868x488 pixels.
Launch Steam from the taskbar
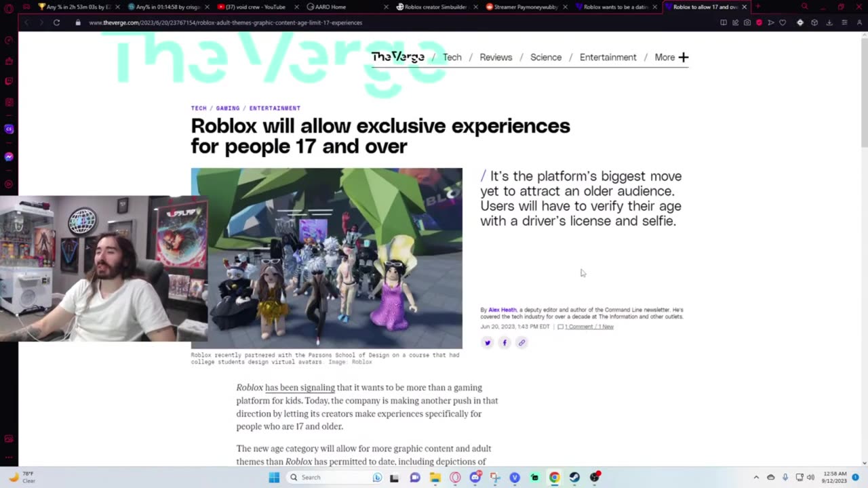tap(574, 477)
